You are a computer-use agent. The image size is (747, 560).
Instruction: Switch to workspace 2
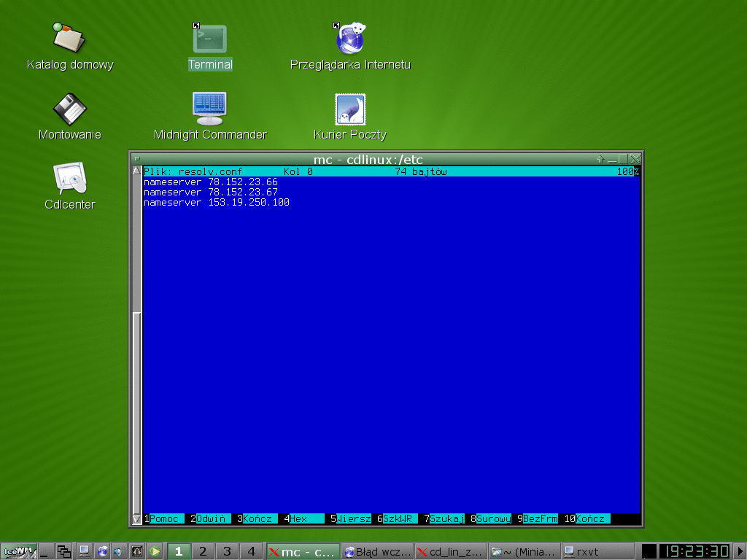tap(203, 552)
